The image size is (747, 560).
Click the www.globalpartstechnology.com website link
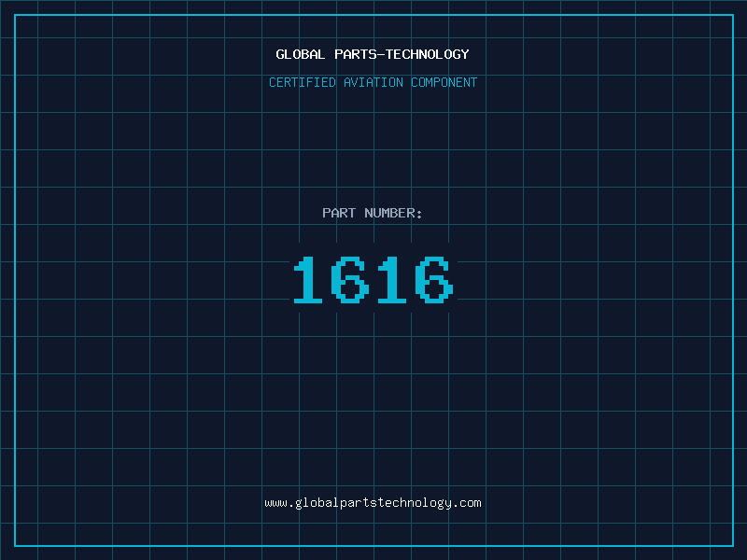pyautogui.click(x=373, y=503)
